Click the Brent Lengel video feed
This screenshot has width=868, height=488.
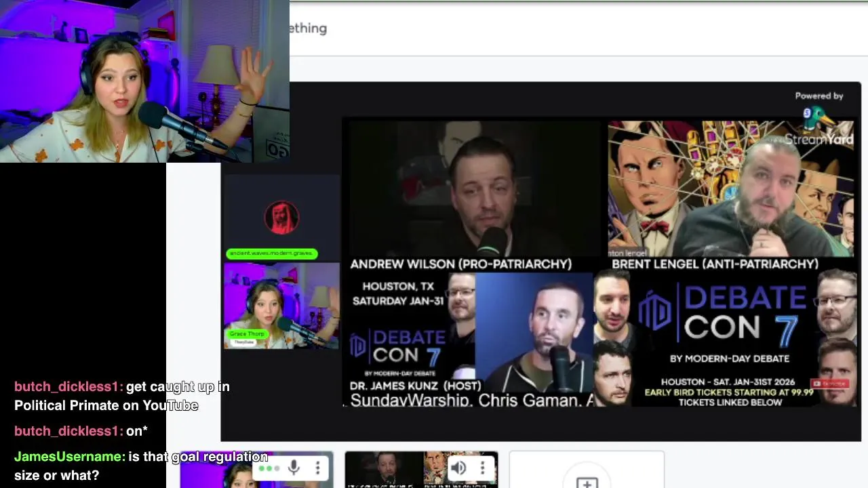[731, 189]
